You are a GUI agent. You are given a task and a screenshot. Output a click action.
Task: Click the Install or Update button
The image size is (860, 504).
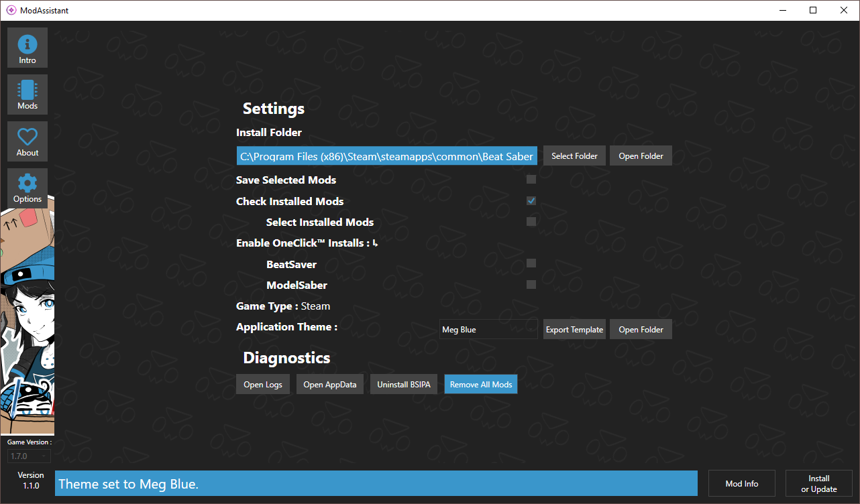click(819, 483)
